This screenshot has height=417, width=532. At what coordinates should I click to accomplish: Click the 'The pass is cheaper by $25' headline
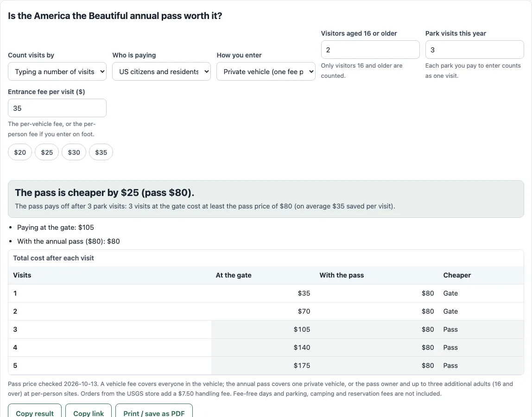click(105, 192)
